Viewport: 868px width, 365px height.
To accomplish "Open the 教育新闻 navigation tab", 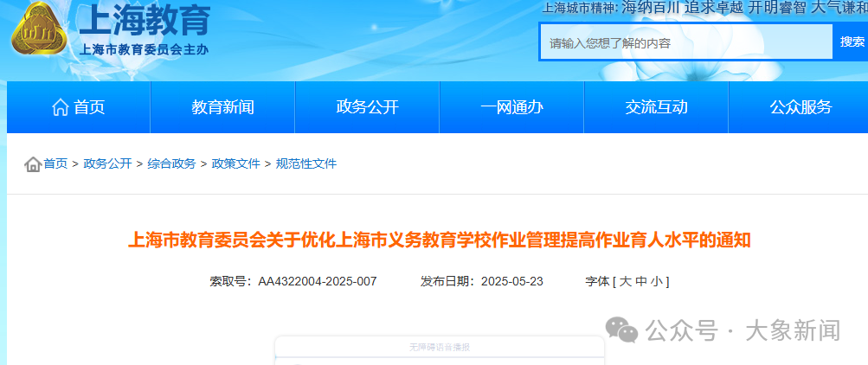I will pyautogui.click(x=222, y=107).
